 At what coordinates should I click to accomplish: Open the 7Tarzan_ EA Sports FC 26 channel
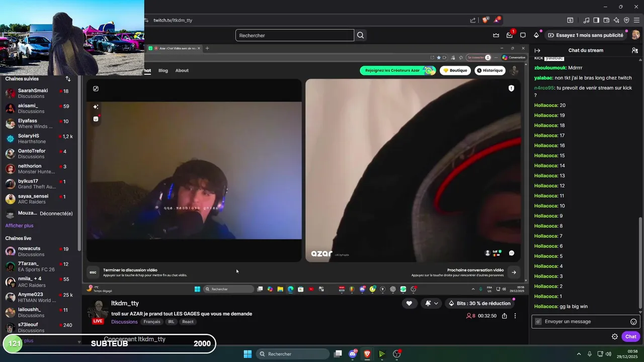[40, 266]
